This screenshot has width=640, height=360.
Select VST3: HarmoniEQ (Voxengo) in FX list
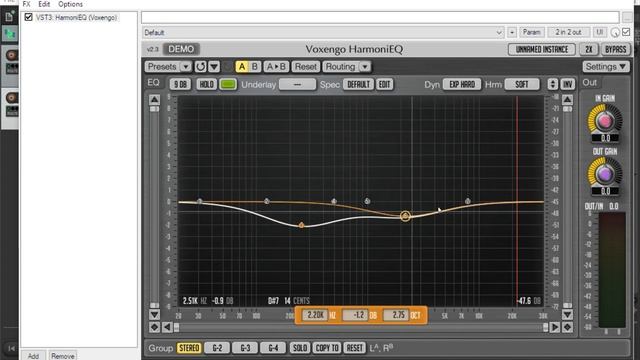point(77,18)
